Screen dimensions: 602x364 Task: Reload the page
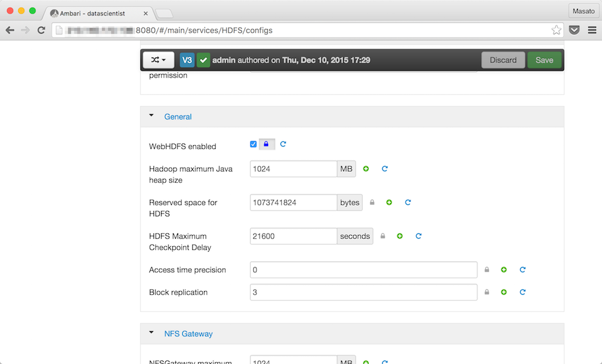(41, 30)
